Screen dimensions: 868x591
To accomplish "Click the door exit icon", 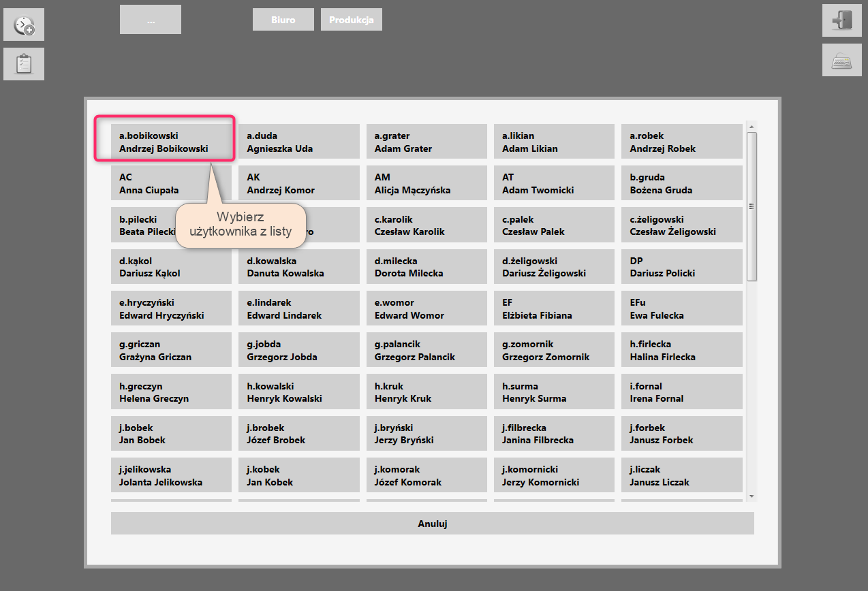I will pyautogui.click(x=841, y=20).
